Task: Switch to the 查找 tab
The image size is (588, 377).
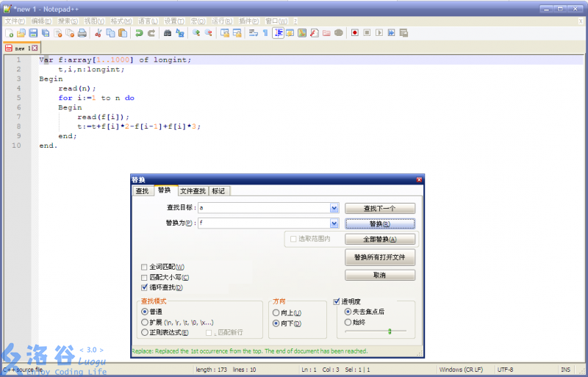Action: point(143,191)
